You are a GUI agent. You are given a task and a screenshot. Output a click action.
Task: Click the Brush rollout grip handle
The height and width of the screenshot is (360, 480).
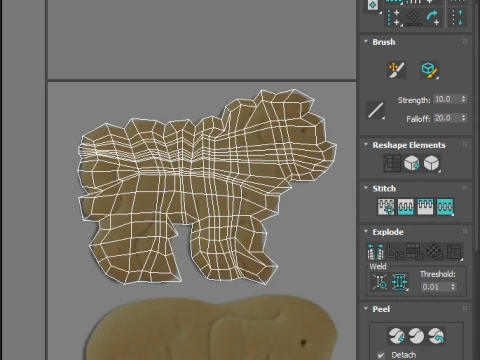[x=465, y=41]
